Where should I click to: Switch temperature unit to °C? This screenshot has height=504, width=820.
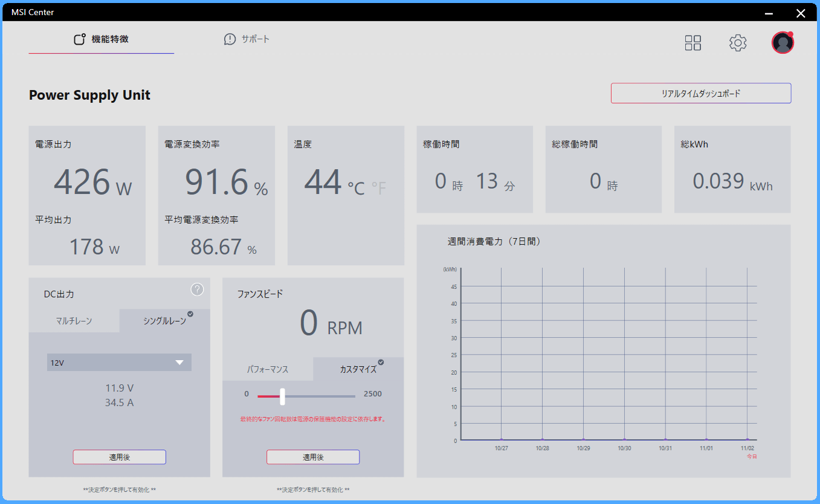click(356, 189)
